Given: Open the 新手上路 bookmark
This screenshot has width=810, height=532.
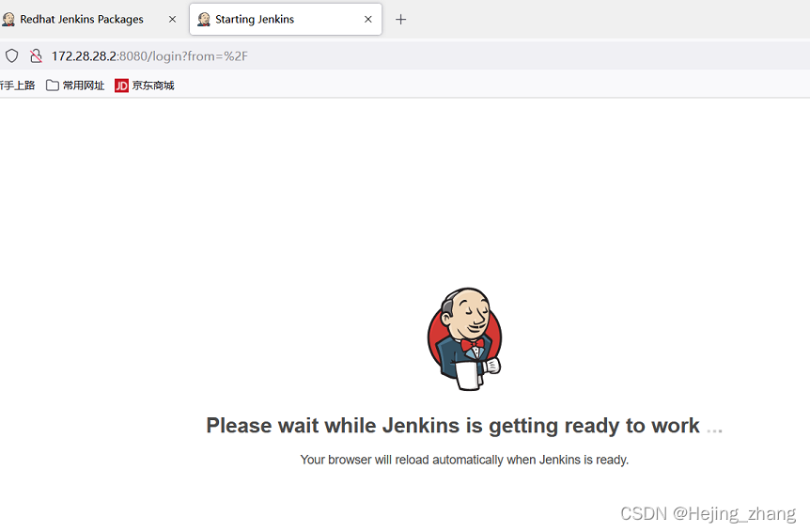Looking at the screenshot, I should [17, 86].
